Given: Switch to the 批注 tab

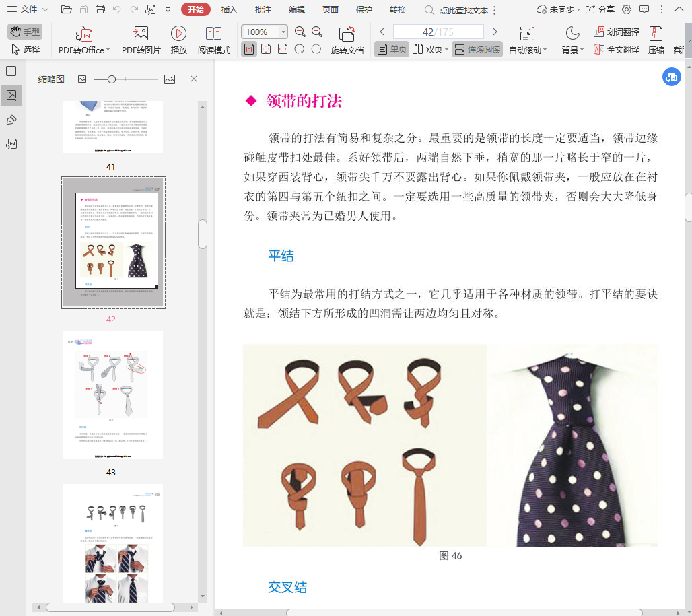Looking at the screenshot, I should 263,9.
